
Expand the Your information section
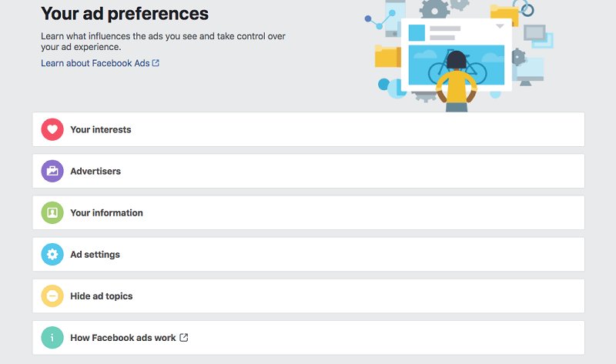[309, 213]
